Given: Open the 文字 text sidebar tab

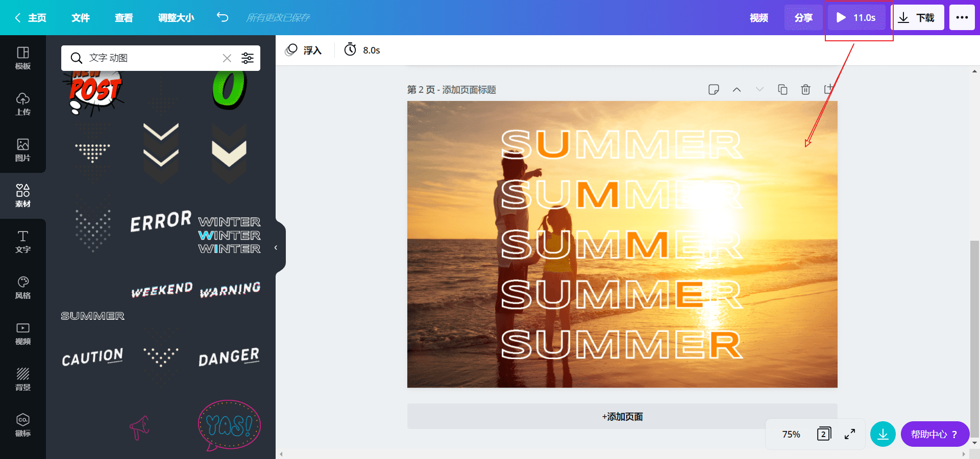Looking at the screenshot, I should (23, 242).
